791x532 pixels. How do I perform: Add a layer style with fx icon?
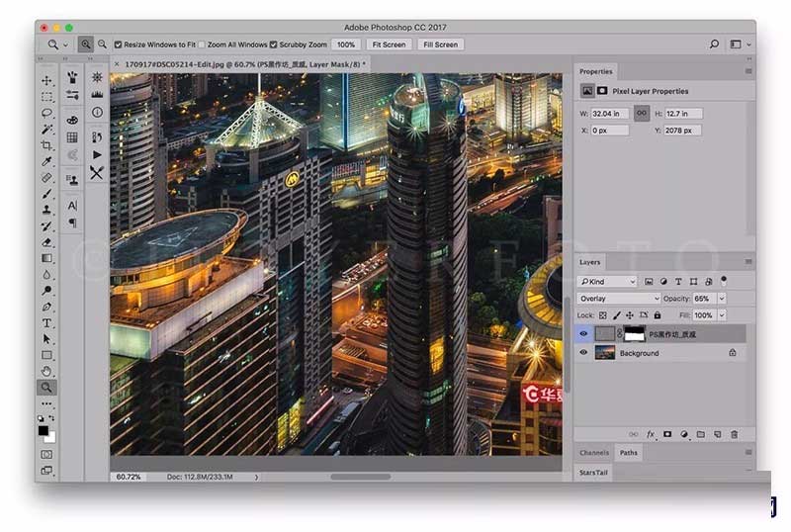(x=651, y=434)
